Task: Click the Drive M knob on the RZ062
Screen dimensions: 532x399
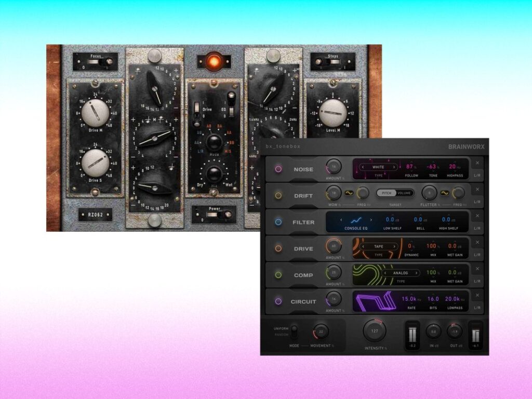Action: (x=96, y=113)
